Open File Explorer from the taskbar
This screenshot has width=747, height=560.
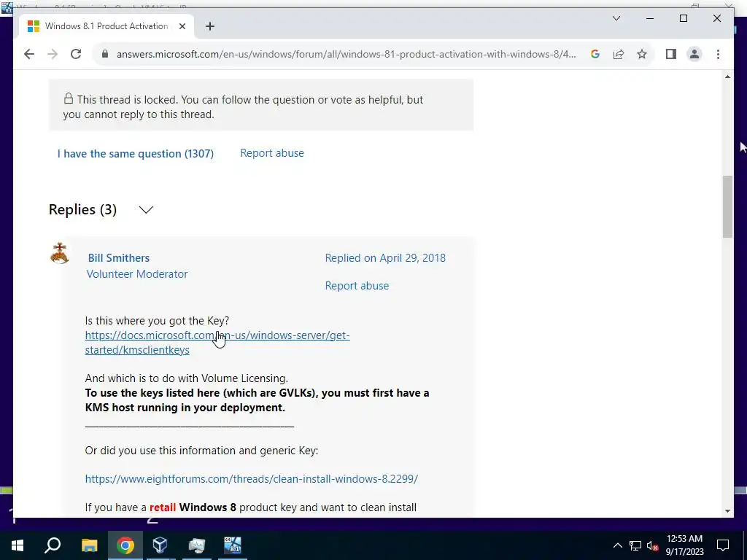coord(89,545)
